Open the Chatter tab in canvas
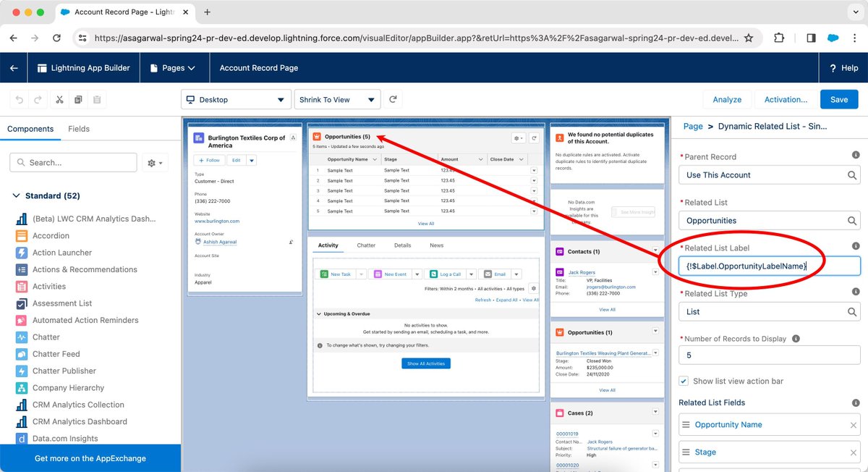Screen dimensions: 868x472 [x=366, y=245]
